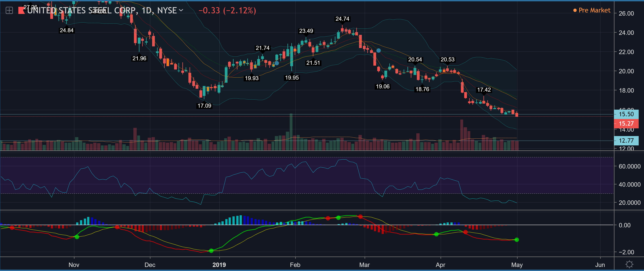The image size is (644, 271).
Task: Click the Apr label on time axis
Action: click(x=440, y=265)
